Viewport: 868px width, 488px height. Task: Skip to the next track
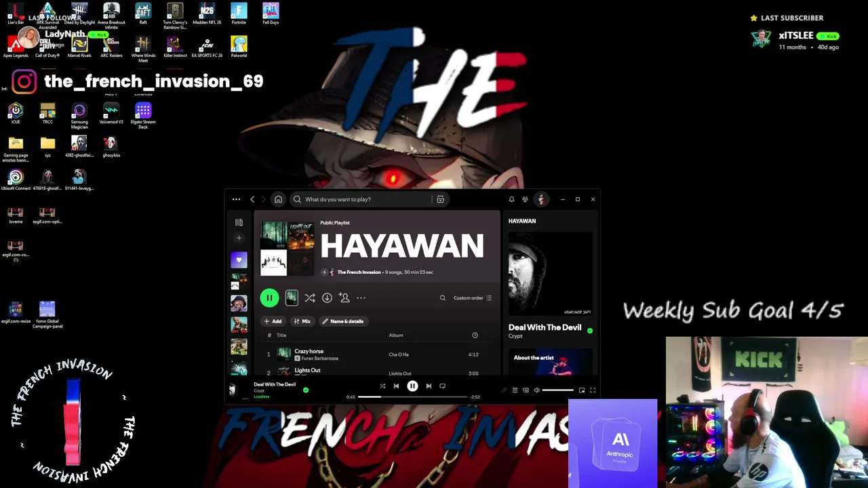pyautogui.click(x=429, y=386)
